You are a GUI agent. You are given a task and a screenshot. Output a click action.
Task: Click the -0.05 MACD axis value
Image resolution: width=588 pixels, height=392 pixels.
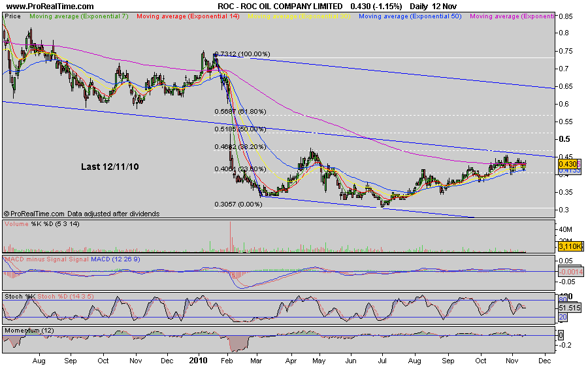click(566, 282)
